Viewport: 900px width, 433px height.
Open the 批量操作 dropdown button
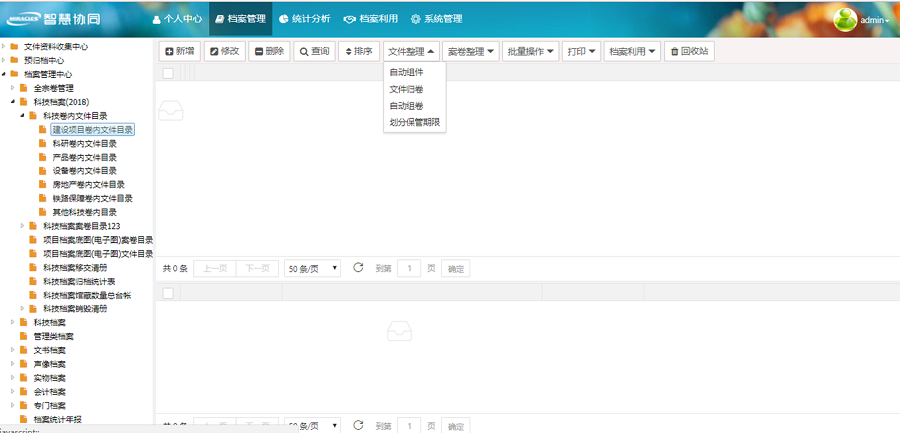(x=531, y=51)
